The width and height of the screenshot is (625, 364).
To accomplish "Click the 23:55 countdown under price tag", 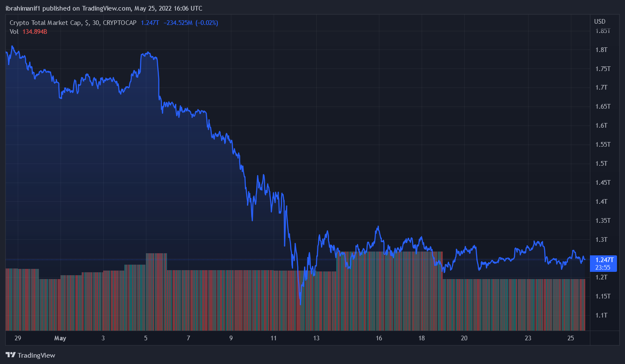I will pos(603,268).
